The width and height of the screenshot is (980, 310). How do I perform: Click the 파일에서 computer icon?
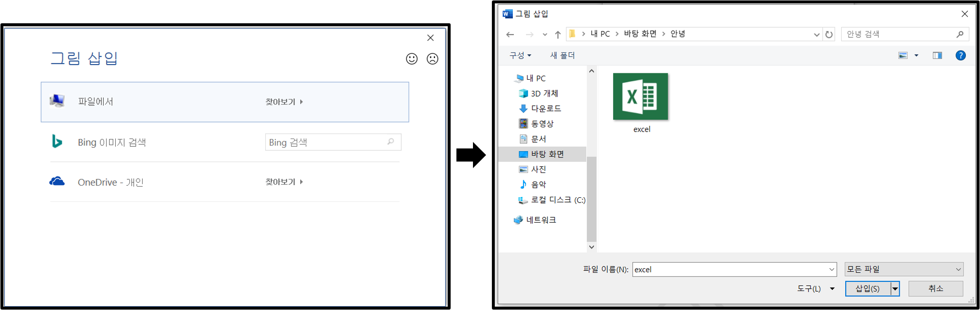pyautogui.click(x=57, y=101)
